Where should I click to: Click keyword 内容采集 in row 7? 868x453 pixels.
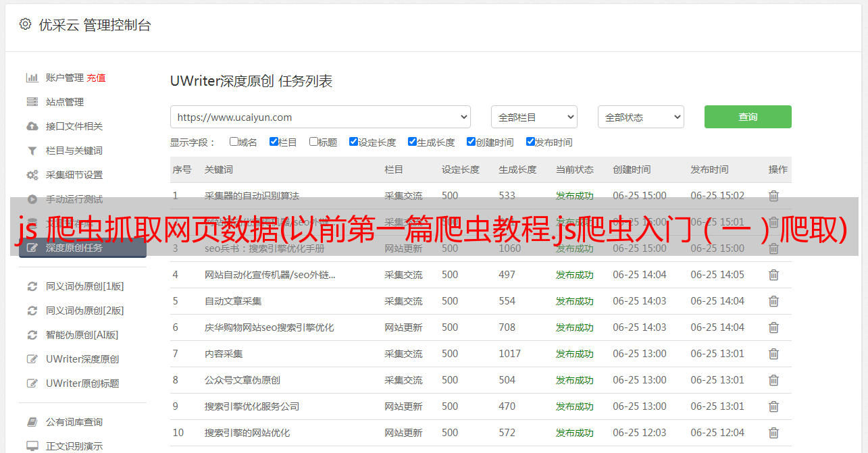coord(224,354)
